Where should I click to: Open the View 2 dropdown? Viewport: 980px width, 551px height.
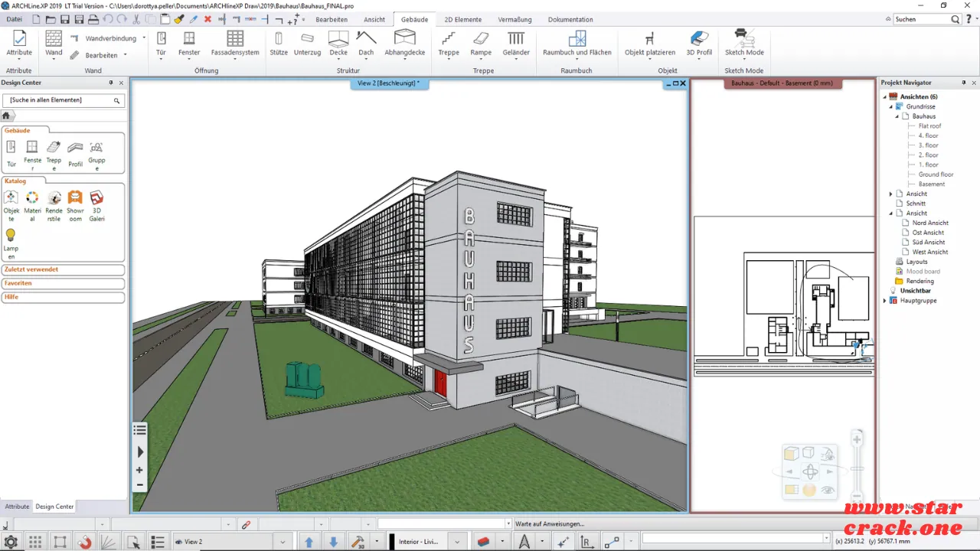(x=283, y=542)
